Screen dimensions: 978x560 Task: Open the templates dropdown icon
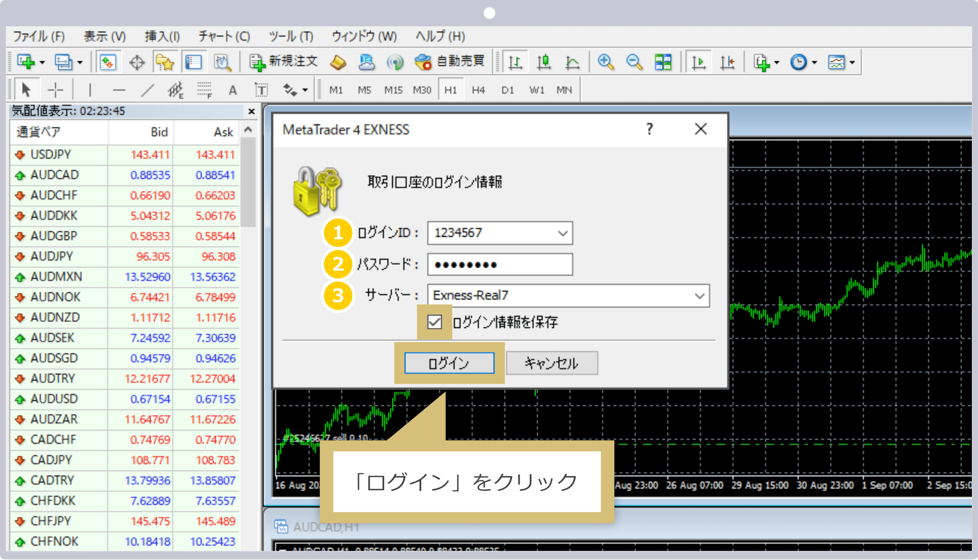pos(841,62)
